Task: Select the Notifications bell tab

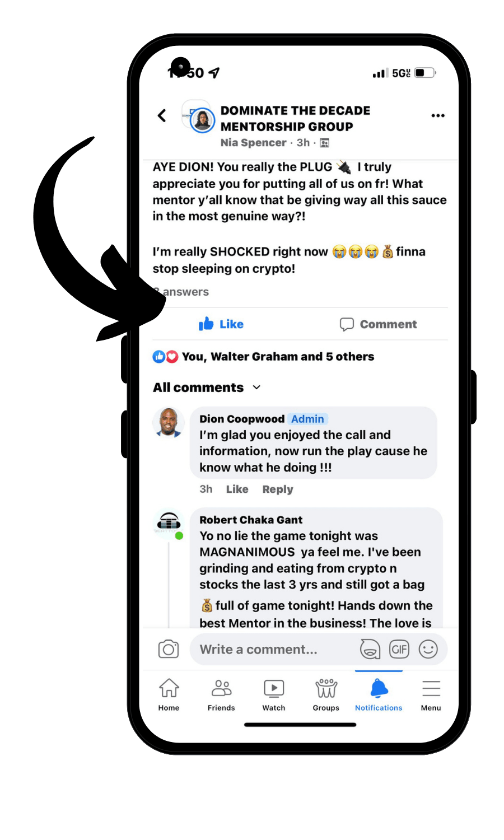Action: [379, 694]
